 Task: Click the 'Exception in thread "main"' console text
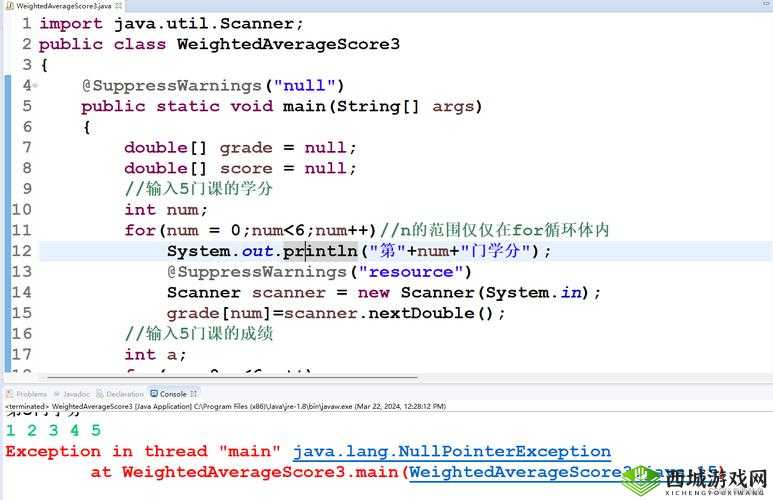[x=143, y=452]
